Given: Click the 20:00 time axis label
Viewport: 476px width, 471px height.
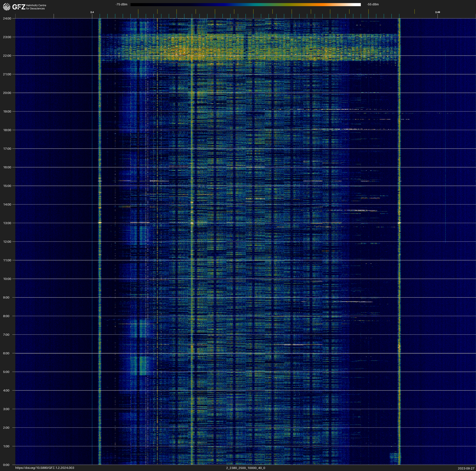Looking at the screenshot, I should [7, 93].
